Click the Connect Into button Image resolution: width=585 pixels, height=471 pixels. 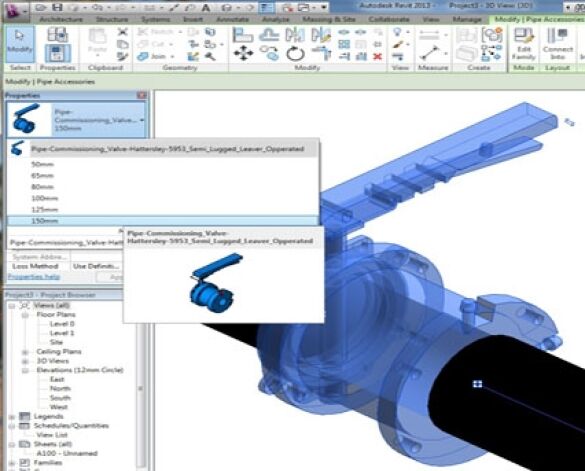tap(558, 44)
